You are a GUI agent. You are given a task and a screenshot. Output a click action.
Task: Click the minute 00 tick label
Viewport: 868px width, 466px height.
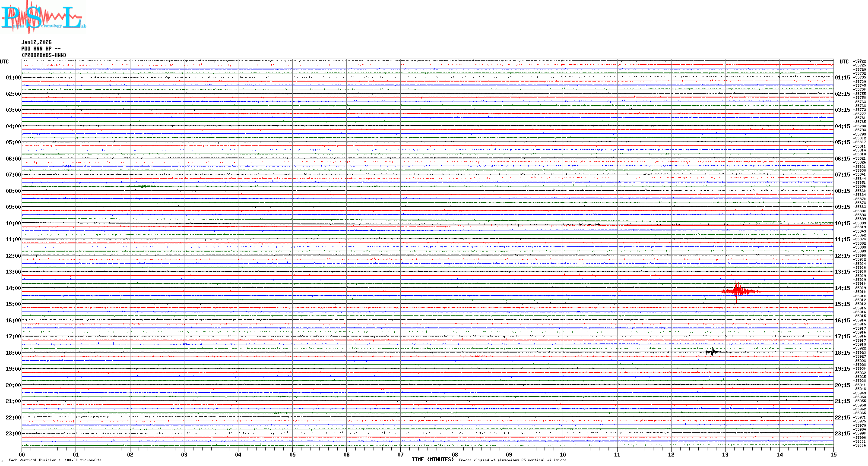[22, 454]
